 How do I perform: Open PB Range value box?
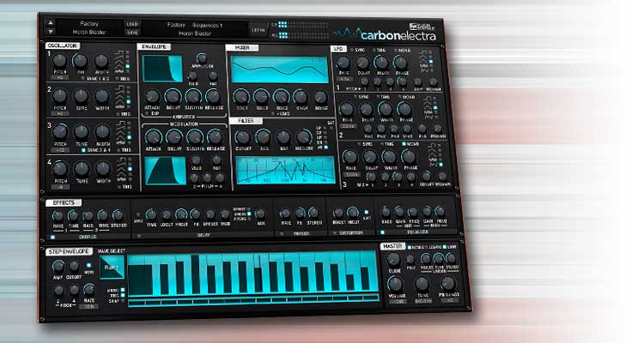point(450,300)
